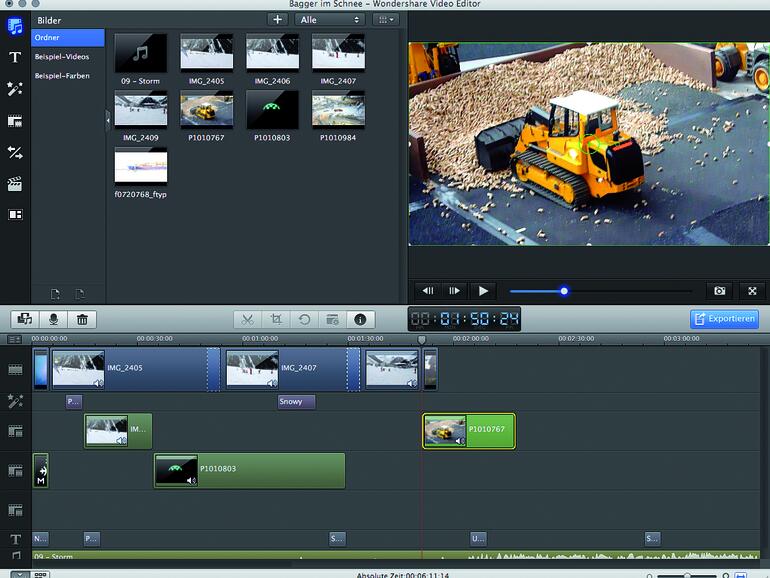The width and height of the screenshot is (770, 578).
Task: Click the microphone voiceover record button
Action: coord(53,319)
